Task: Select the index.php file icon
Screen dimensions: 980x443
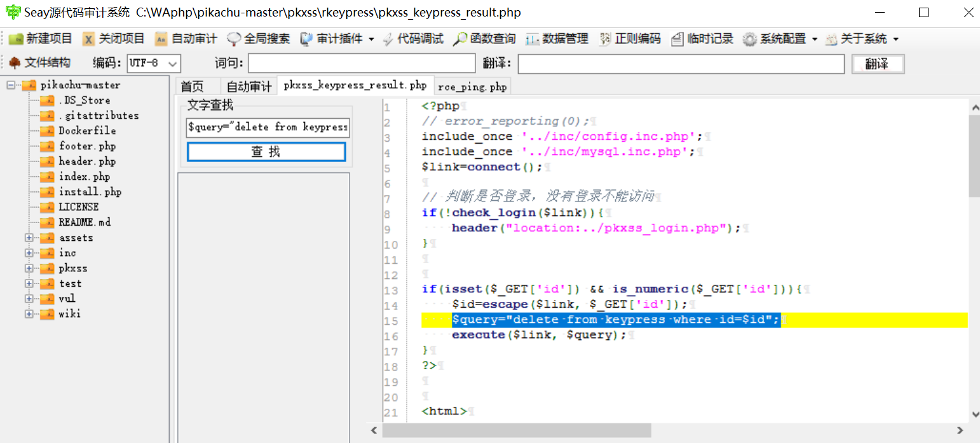Action: (x=47, y=177)
